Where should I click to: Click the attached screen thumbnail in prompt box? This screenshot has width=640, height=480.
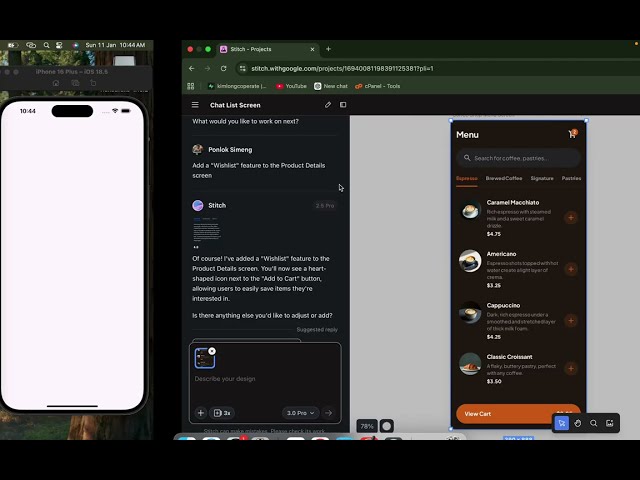[204, 358]
